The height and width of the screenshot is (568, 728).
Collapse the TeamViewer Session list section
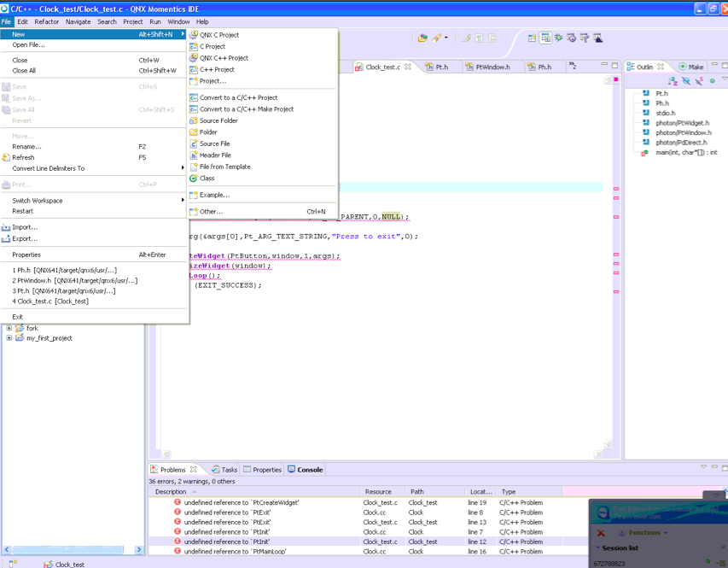coord(597,548)
